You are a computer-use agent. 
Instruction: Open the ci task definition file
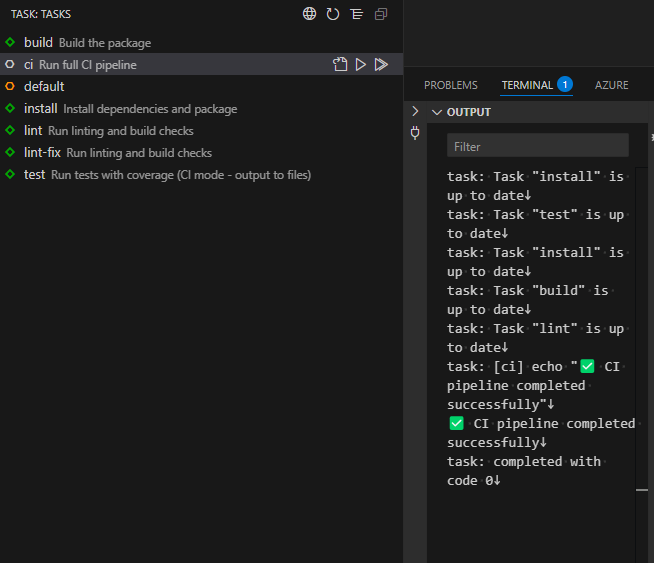(340, 64)
